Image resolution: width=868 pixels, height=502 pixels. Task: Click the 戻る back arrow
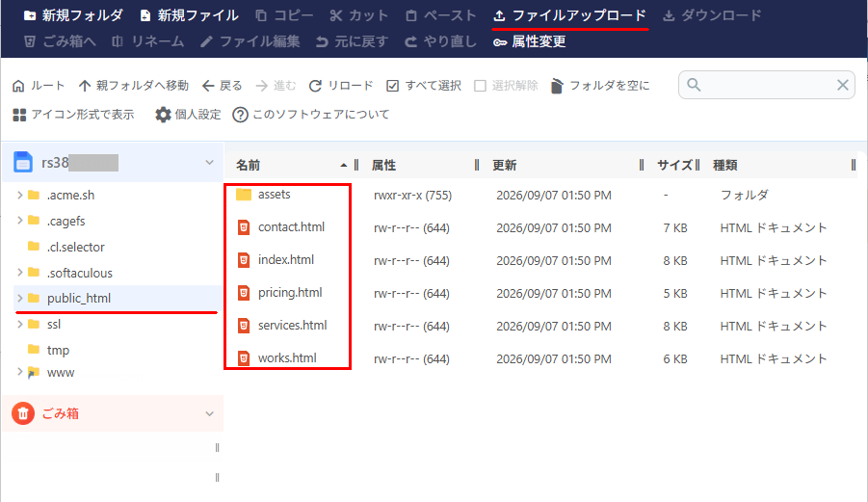207,86
